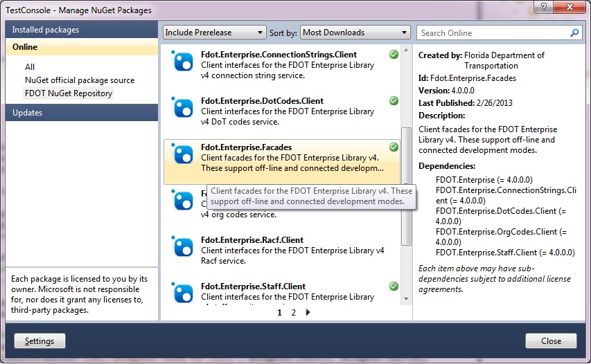Select FDOT NuGet Repository source
The width and height of the screenshot is (591, 364).
pos(69,93)
